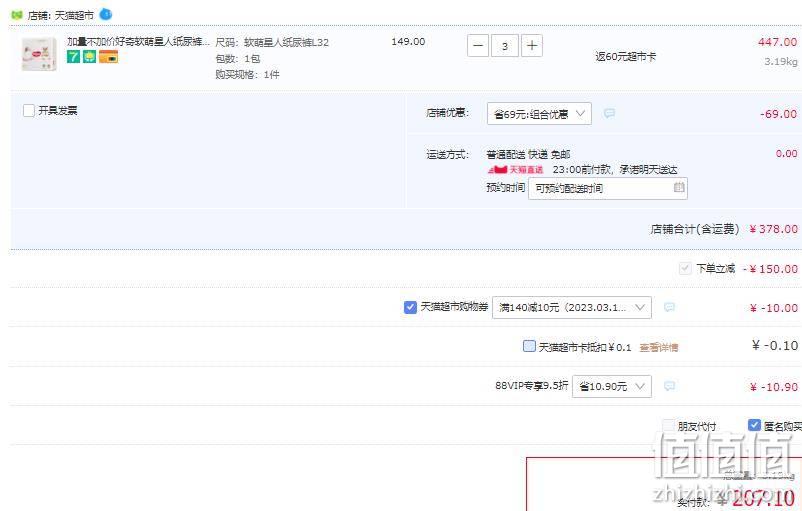Open the 查看详情 link

659,347
